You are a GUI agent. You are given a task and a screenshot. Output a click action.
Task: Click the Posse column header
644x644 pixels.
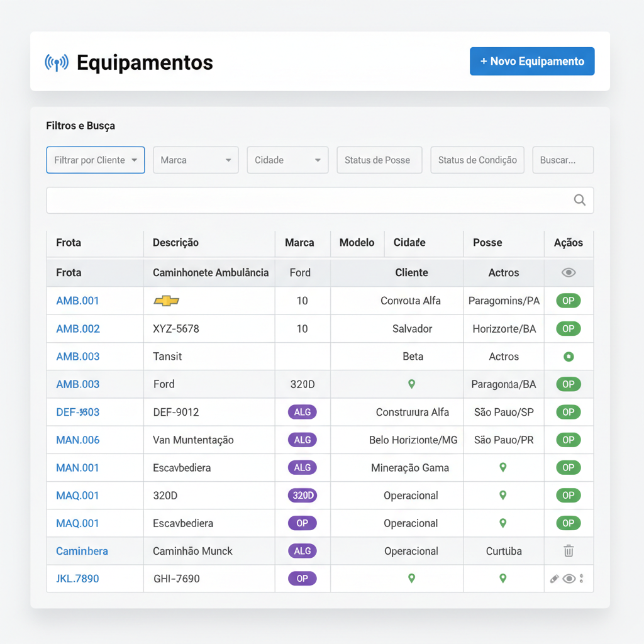[x=487, y=243]
